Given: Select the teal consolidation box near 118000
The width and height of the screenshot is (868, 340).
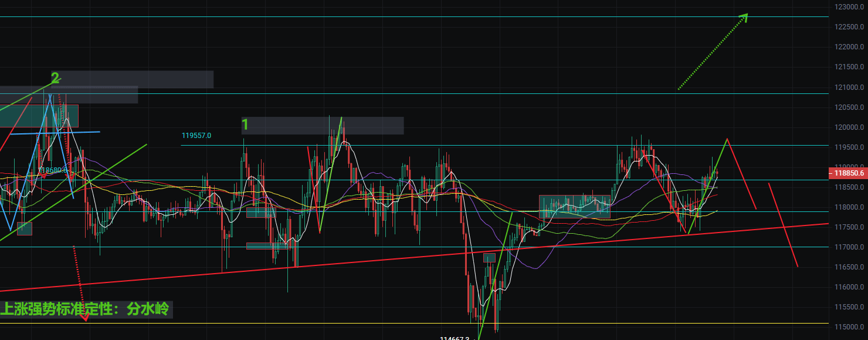Looking at the screenshot, I should coord(574,207).
